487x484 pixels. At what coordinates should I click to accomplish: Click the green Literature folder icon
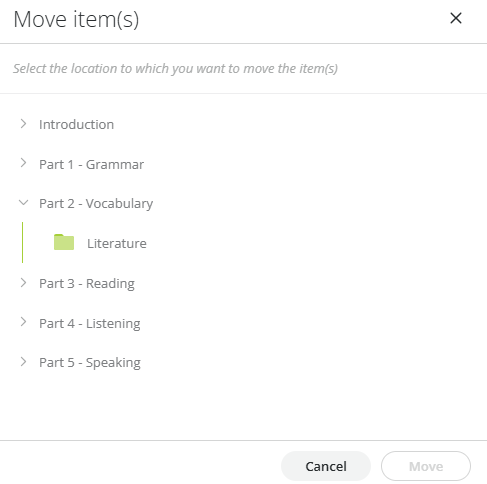(64, 242)
